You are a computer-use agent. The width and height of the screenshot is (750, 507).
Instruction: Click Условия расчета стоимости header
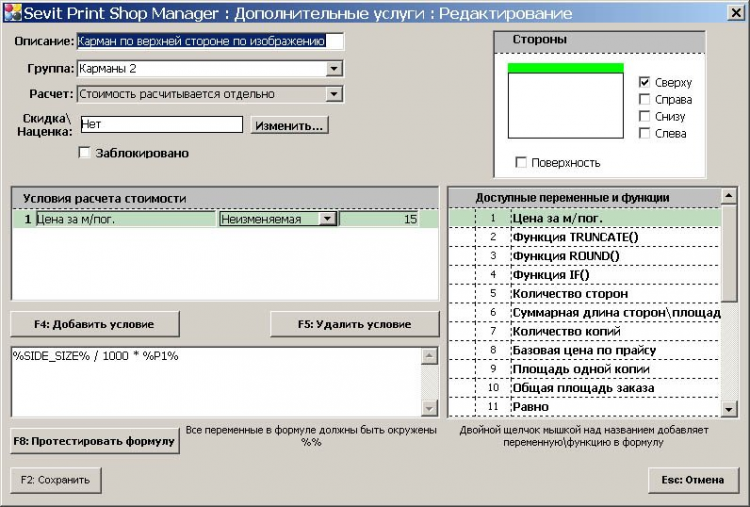point(225,198)
